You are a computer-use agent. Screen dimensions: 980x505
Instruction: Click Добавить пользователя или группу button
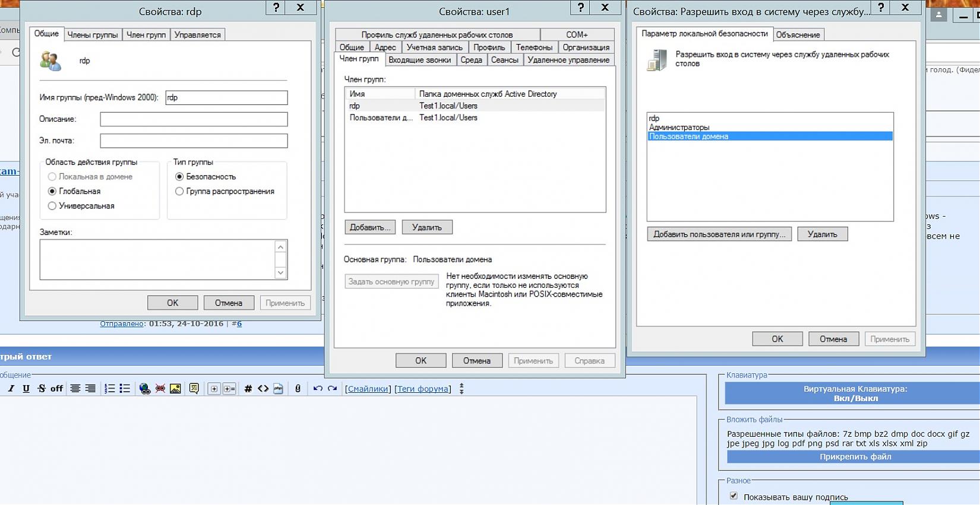(719, 234)
